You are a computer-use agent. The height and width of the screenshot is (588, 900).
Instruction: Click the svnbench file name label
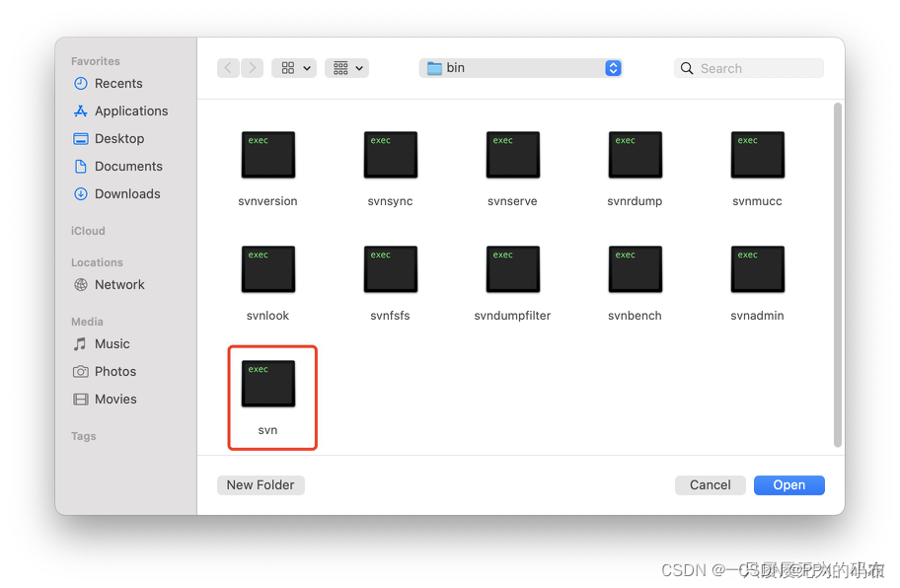tap(635, 316)
